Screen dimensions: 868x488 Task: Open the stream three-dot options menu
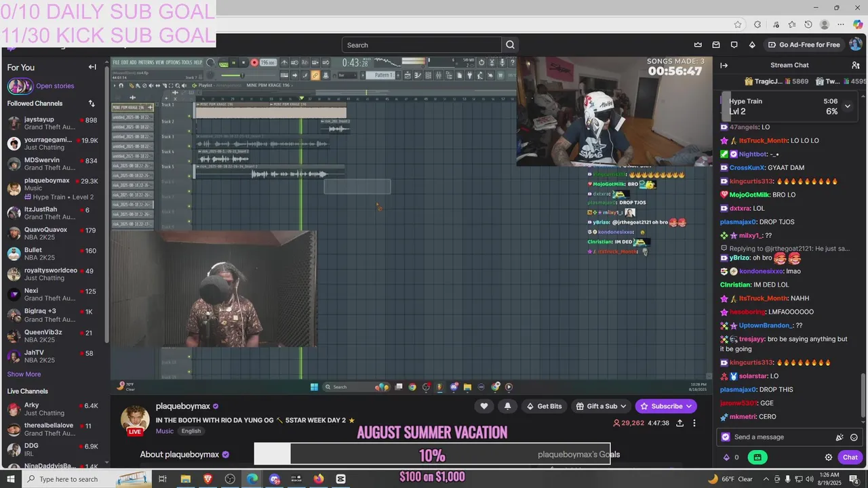[x=694, y=423]
